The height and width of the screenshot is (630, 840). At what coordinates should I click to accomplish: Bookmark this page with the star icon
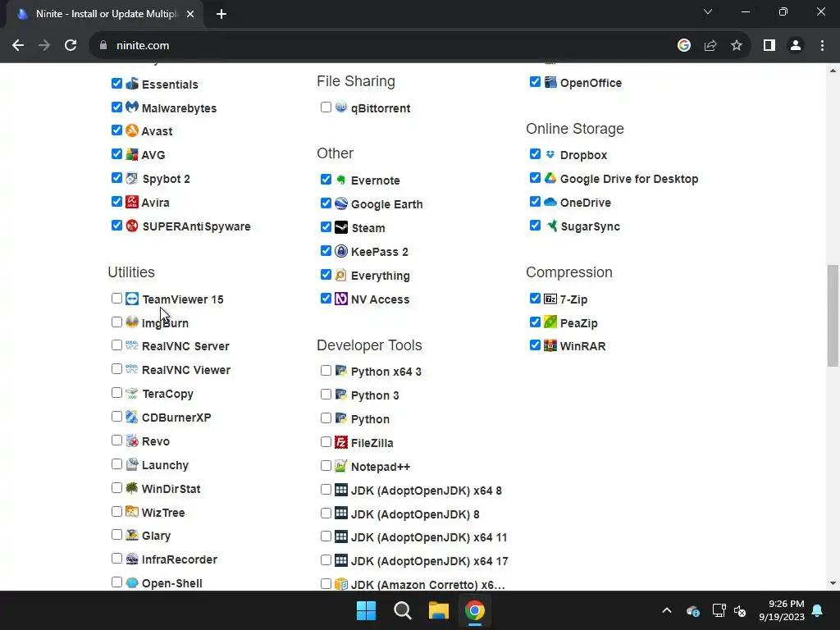737,45
